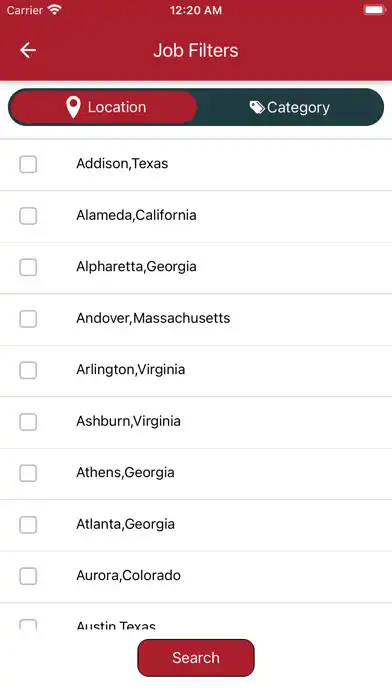Tap the Wi-Fi status icon
This screenshot has width=392, height=696.
55,10
